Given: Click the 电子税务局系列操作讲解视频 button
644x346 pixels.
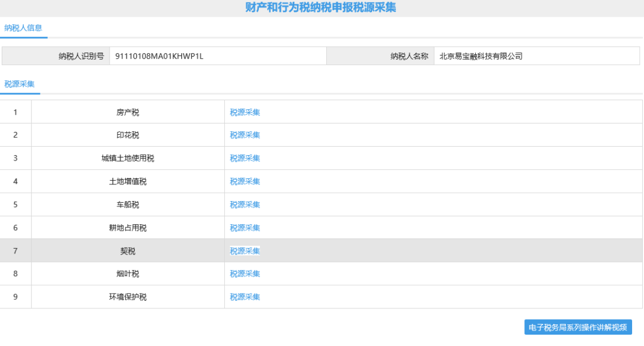Looking at the screenshot, I should (578, 328).
